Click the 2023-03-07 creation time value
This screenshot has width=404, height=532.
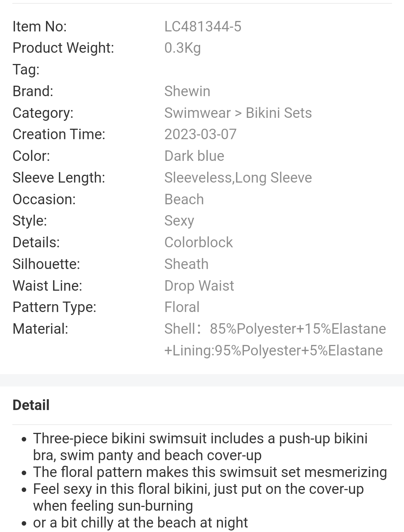(x=201, y=134)
